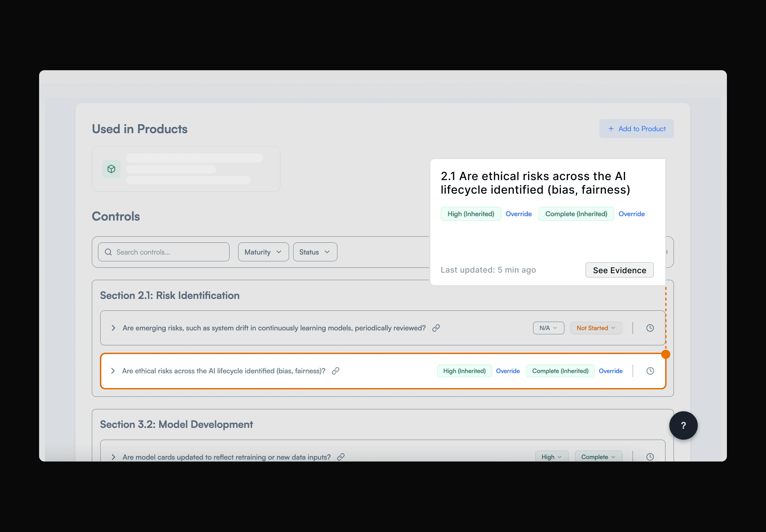Click Override next to High (Inherited) in popup
The image size is (766, 532).
pos(518,214)
